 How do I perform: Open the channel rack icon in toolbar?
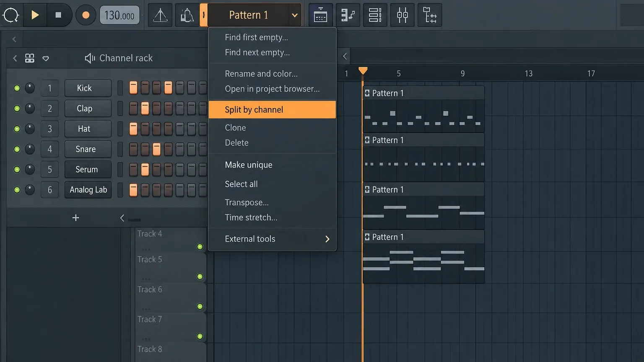(x=375, y=16)
